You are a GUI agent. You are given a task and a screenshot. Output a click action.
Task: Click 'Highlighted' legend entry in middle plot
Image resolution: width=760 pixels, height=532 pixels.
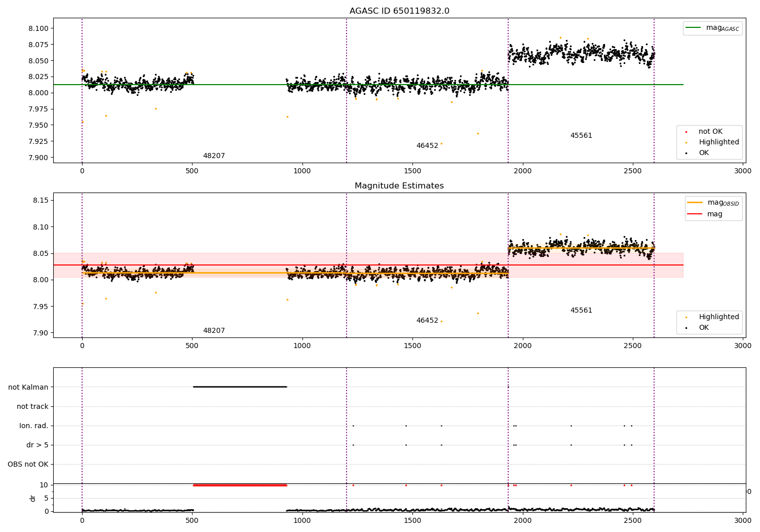[x=711, y=317]
